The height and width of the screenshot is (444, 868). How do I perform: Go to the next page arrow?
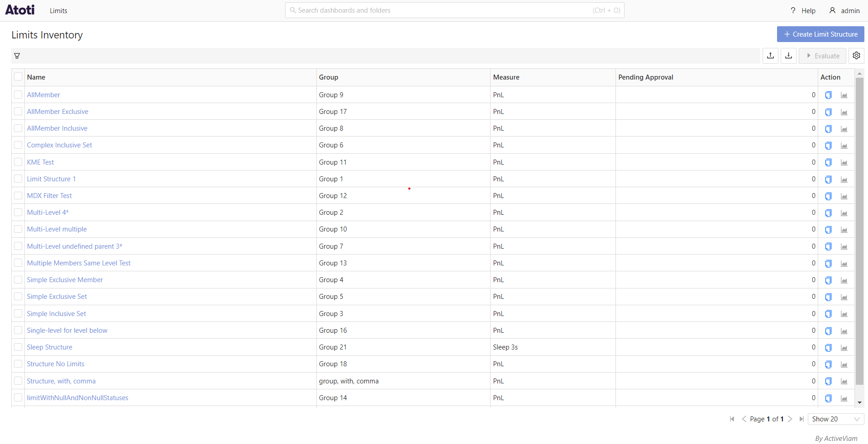(x=790, y=419)
